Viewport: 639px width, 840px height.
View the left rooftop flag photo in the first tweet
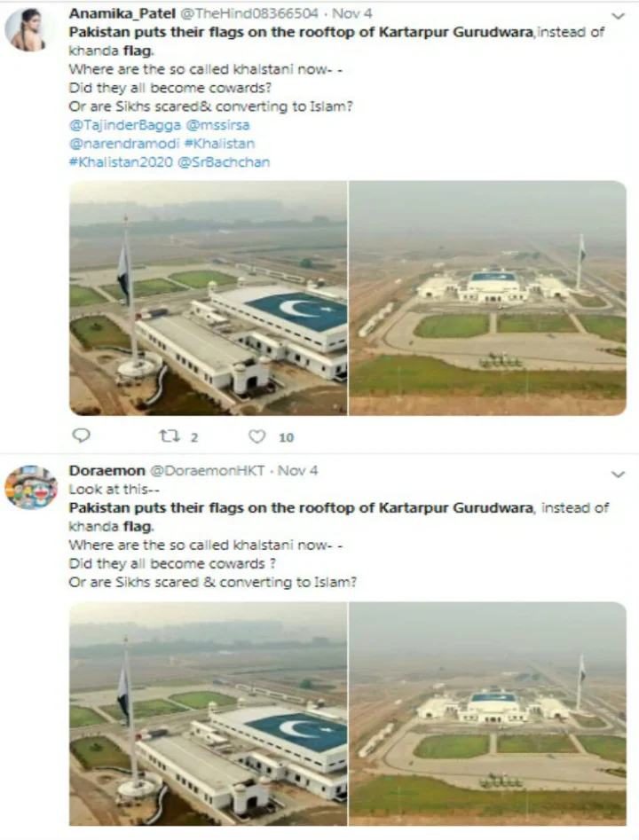pyautogui.click(x=208, y=298)
